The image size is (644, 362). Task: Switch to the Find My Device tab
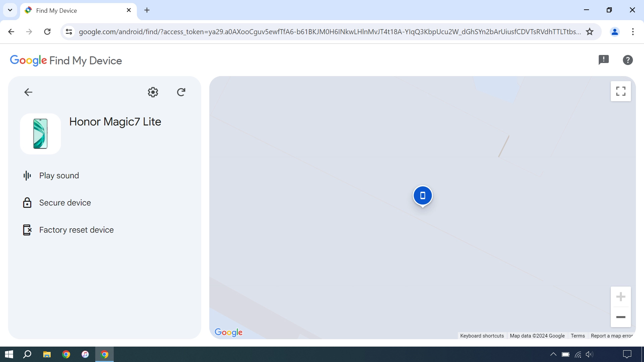tap(67, 10)
